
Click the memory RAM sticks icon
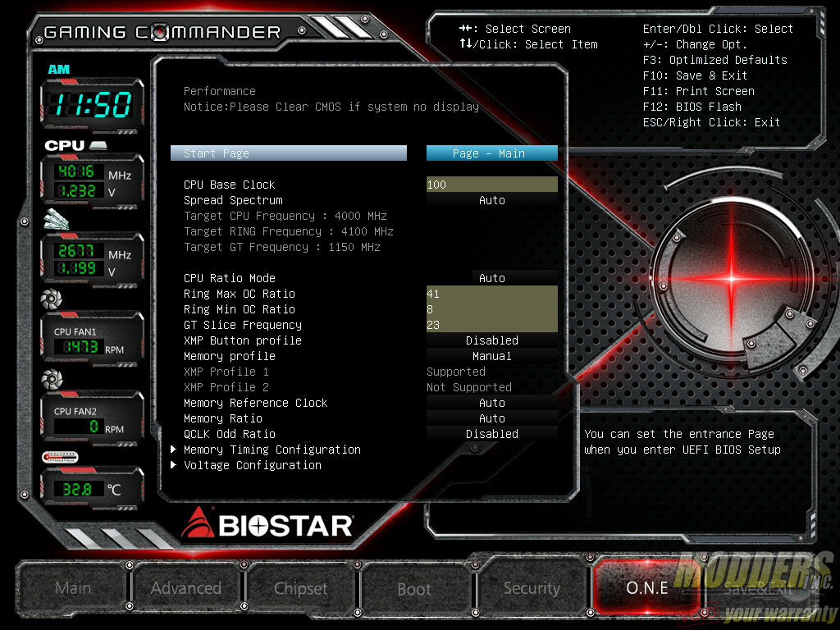[x=57, y=219]
